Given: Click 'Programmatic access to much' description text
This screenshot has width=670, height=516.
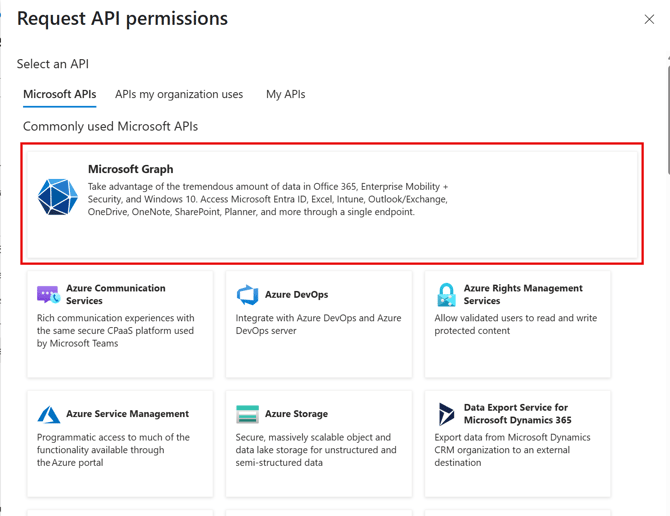Looking at the screenshot, I should pyautogui.click(x=113, y=450).
